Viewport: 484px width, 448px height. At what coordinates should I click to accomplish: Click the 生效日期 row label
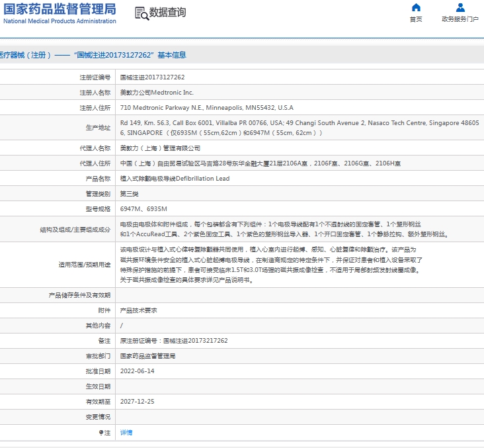pyautogui.click(x=98, y=386)
